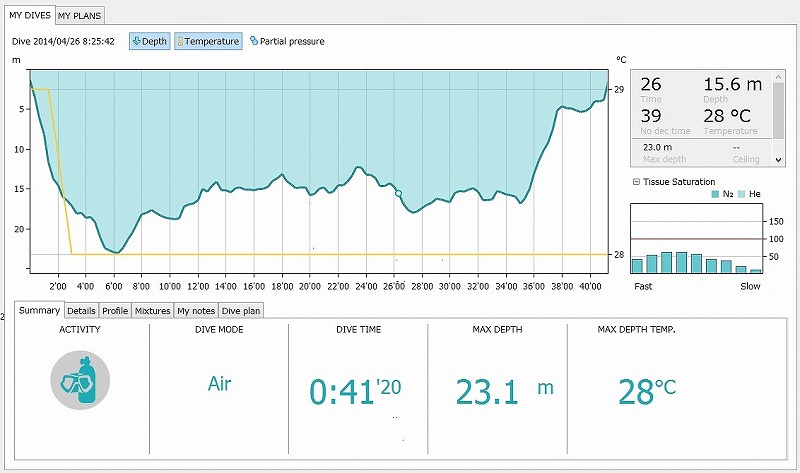The image size is (800, 473).
Task: Click the Temperature thermometer icon
Action: point(181,41)
